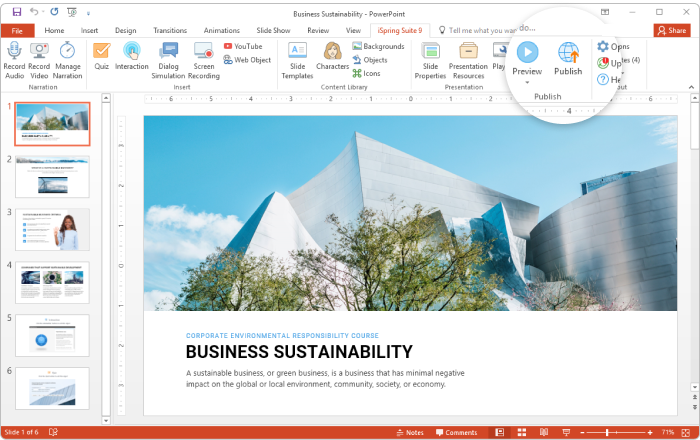
Task: Open Slide Templates library
Action: pos(297,61)
